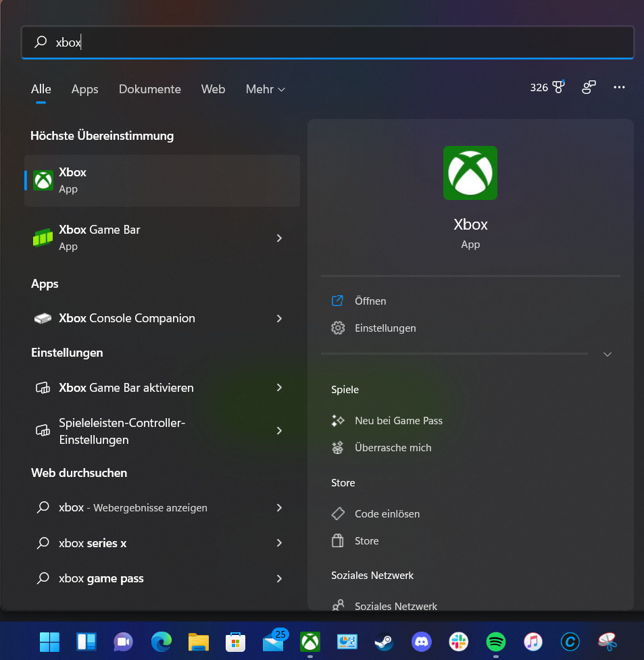
Task: Open the Store entry with bag icon
Action: point(355,541)
